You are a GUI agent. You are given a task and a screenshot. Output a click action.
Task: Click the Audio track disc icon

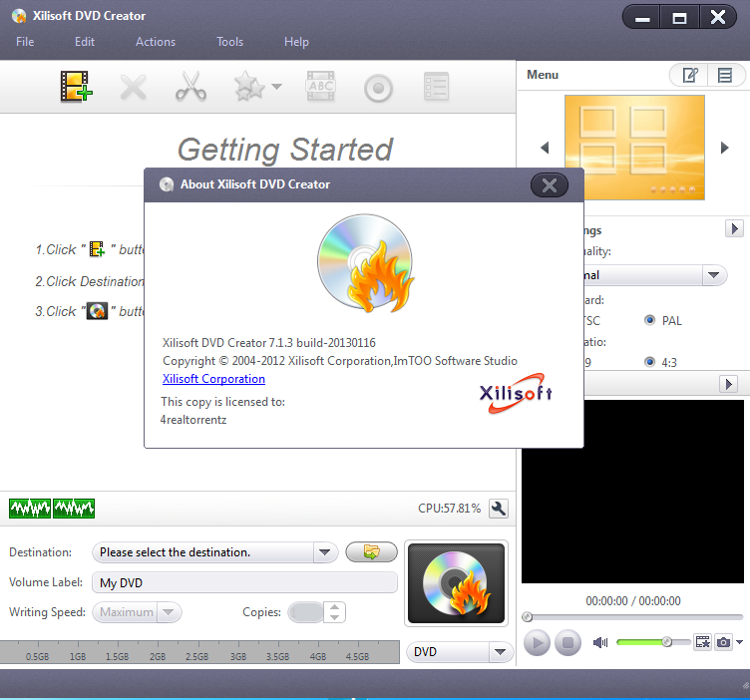[x=378, y=88]
